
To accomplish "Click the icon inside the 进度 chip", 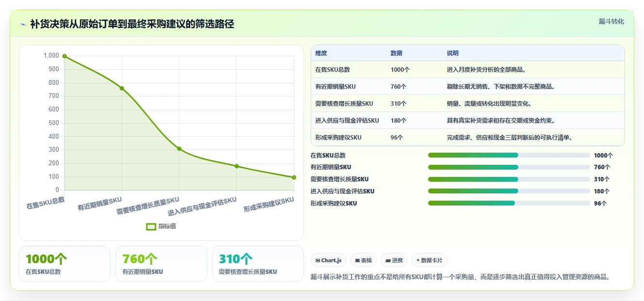I will coord(388,260).
